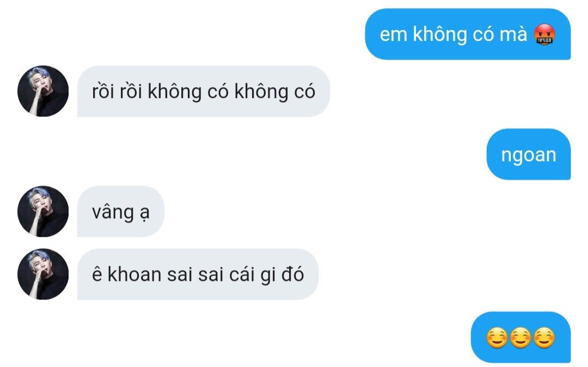Tap the word "vâng" in the short reply
This screenshot has height=367, width=588.
pos(113,212)
